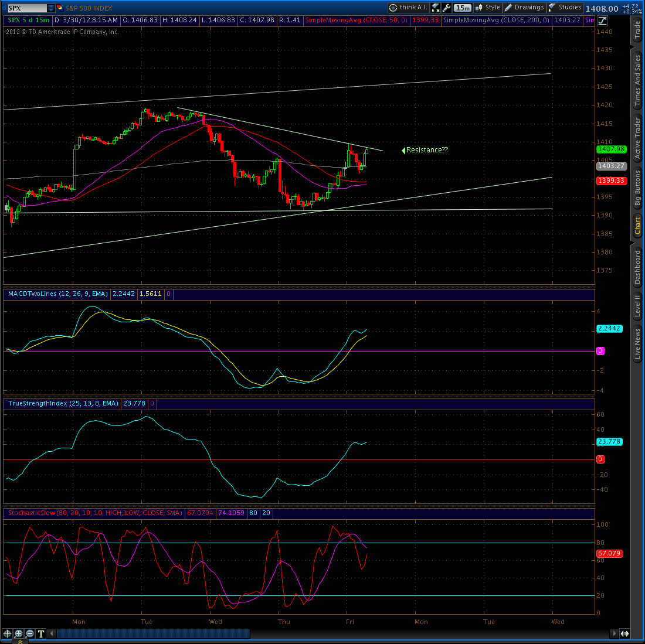Click the R: 1.41 range value
This screenshot has width=645, height=644.
tap(290, 20)
